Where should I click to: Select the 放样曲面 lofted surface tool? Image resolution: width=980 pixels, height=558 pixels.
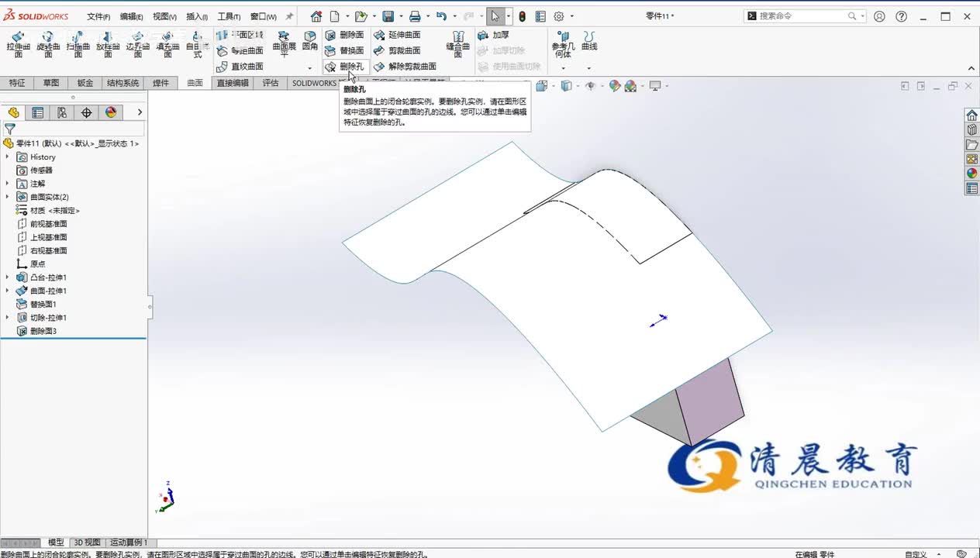[x=108, y=45]
